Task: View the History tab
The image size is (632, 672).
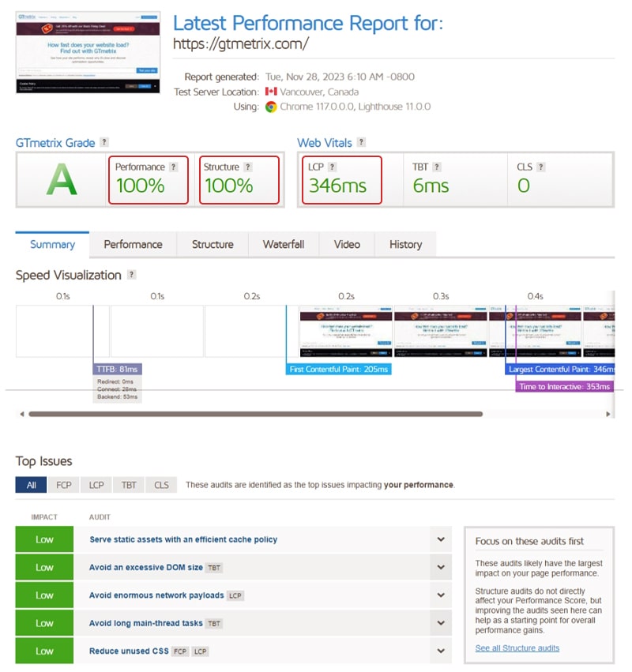Action: coord(405,244)
